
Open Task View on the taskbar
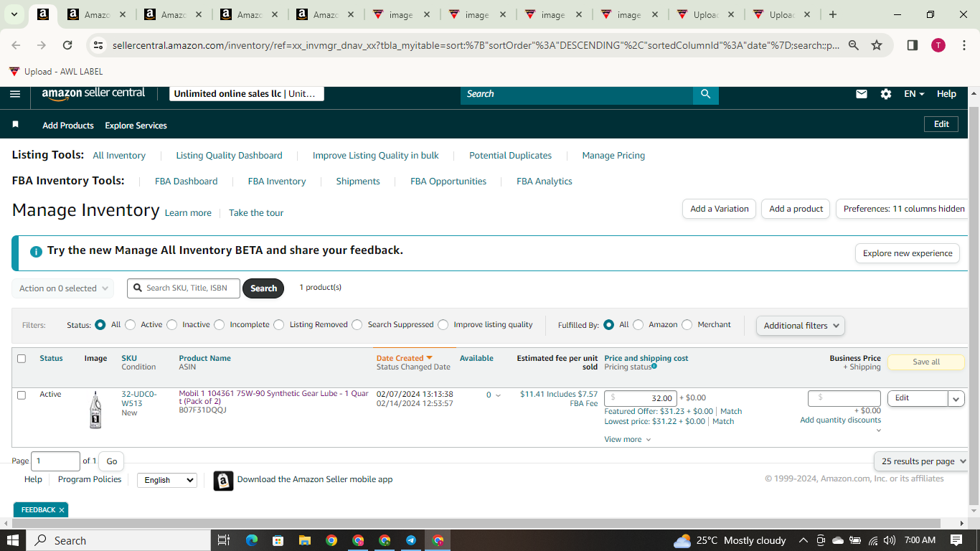(223, 540)
